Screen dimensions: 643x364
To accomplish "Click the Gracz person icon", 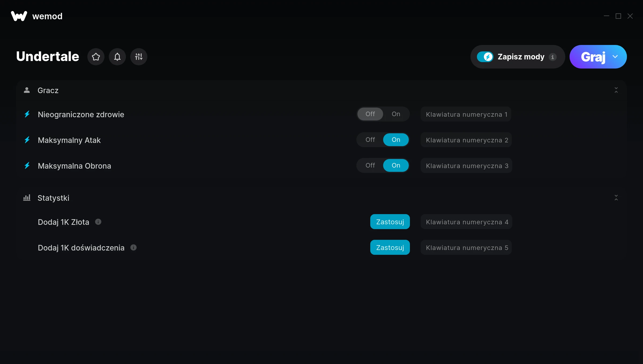I will [x=27, y=90].
